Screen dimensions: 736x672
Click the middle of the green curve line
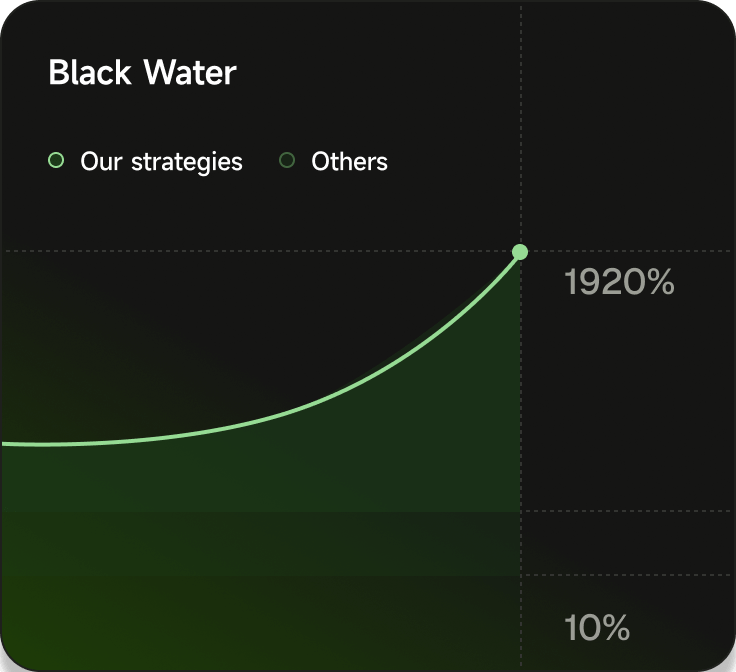coord(300,411)
